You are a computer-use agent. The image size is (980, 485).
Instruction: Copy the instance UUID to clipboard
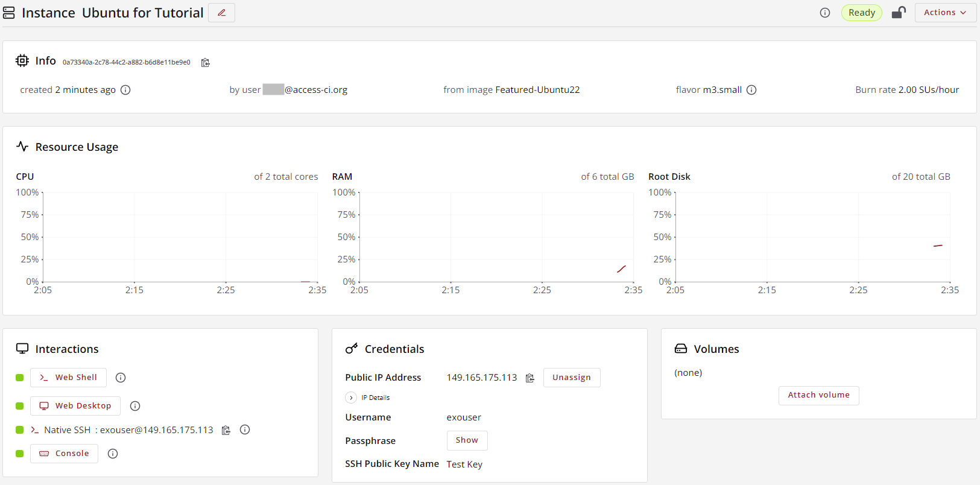(x=205, y=63)
